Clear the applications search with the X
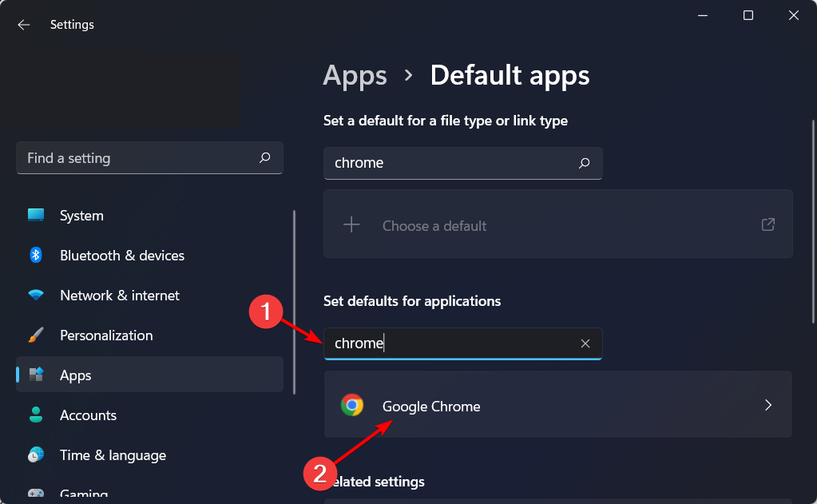Image resolution: width=817 pixels, height=504 pixels. click(585, 343)
